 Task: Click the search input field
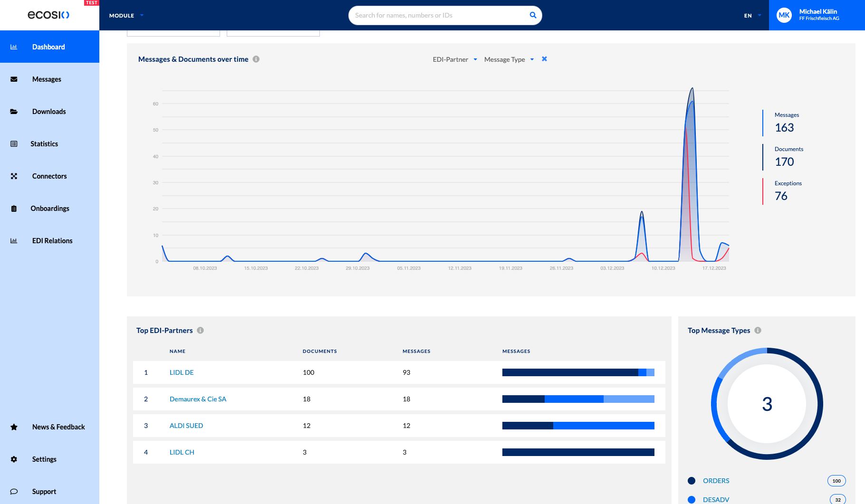(x=437, y=15)
